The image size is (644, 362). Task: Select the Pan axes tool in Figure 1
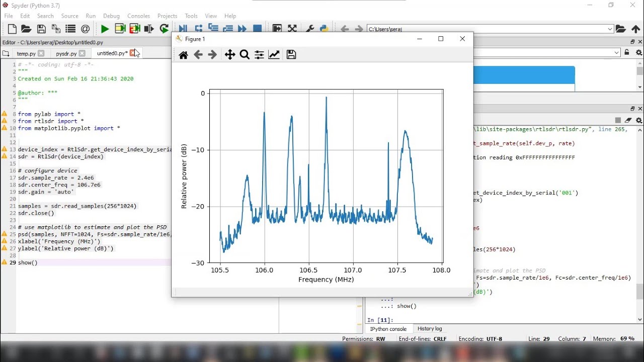click(229, 55)
